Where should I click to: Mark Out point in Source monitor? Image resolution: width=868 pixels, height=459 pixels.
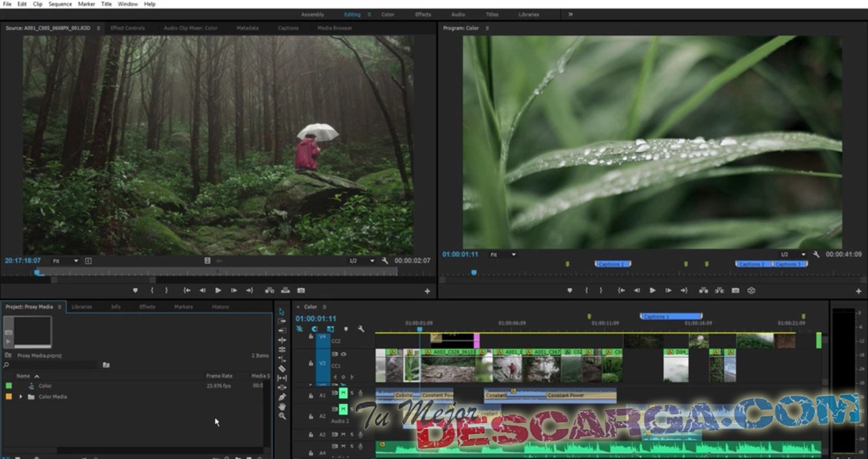click(166, 290)
